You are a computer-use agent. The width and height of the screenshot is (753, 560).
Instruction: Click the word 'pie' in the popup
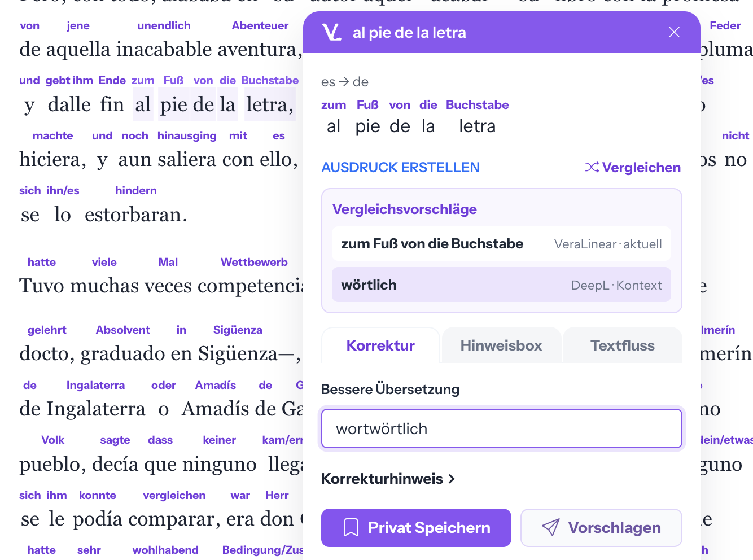[367, 126]
